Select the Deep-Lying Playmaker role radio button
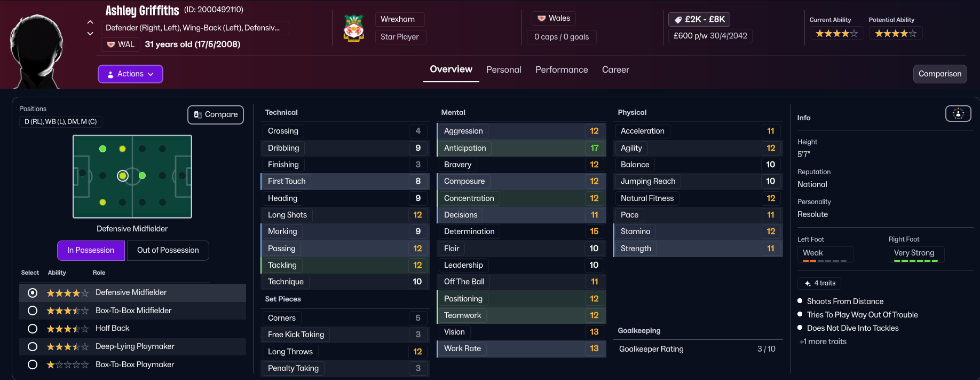The width and height of the screenshot is (980, 380). 33,347
